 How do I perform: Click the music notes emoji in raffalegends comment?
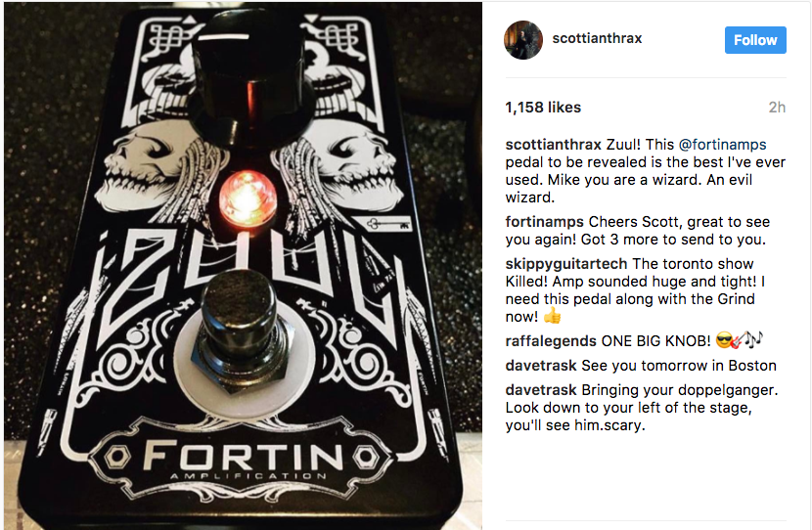[x=754, y=339]
